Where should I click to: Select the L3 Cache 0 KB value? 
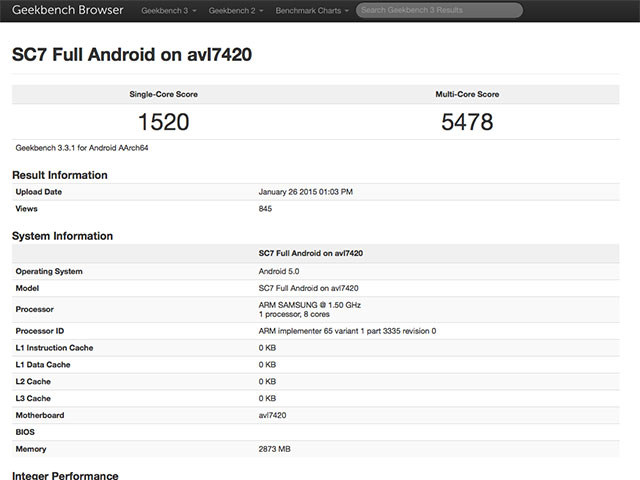click(x=267, y=398)
